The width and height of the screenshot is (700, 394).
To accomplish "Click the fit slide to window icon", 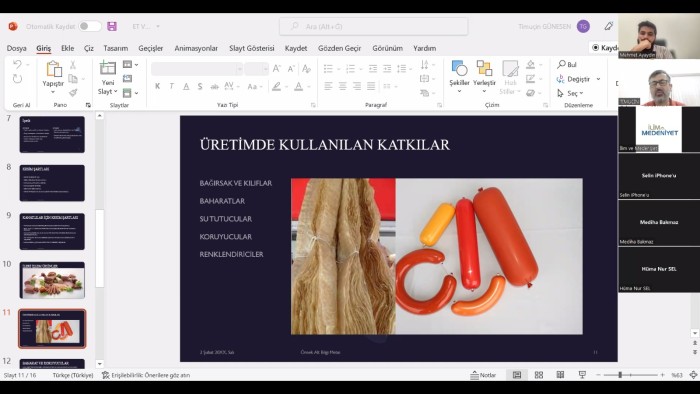I will (x=693, y=375).
